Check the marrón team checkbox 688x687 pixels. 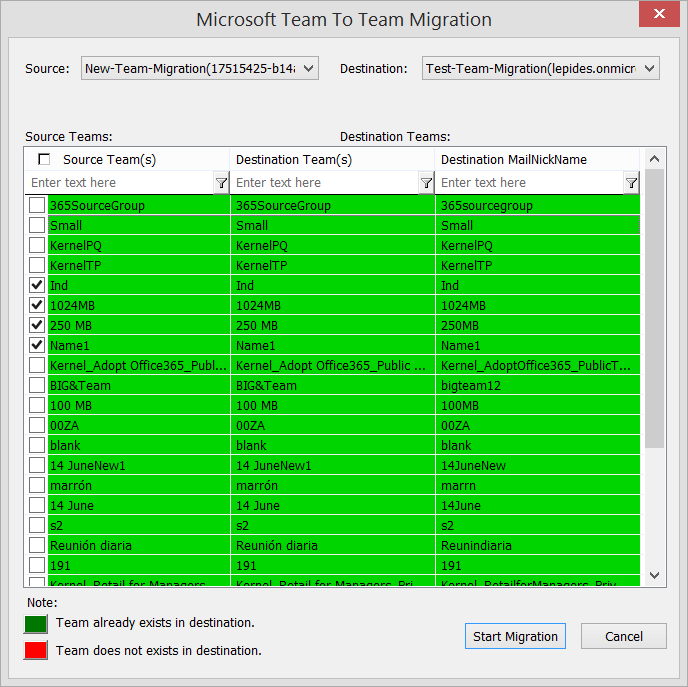pyautogui.click(x=37, y=485)
